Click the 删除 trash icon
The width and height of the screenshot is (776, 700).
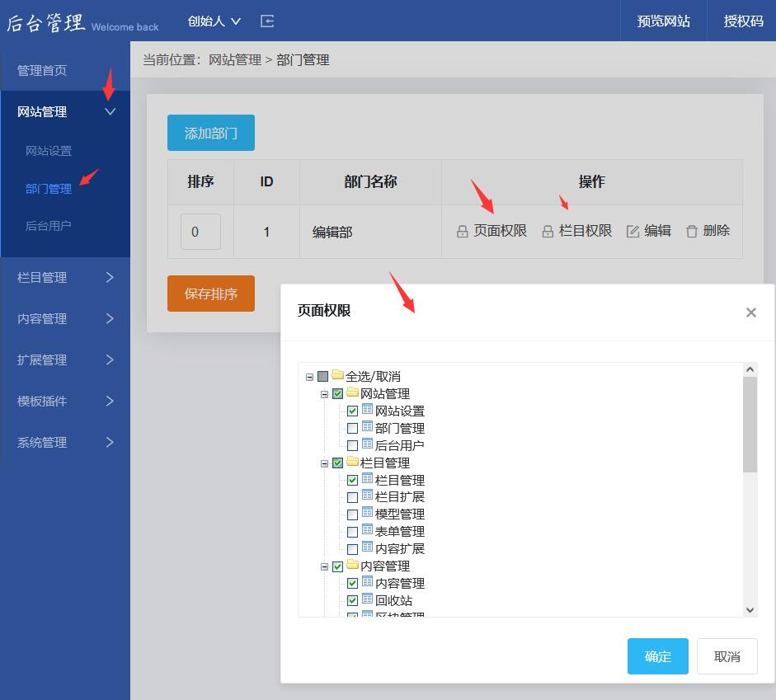pos(692,232)
